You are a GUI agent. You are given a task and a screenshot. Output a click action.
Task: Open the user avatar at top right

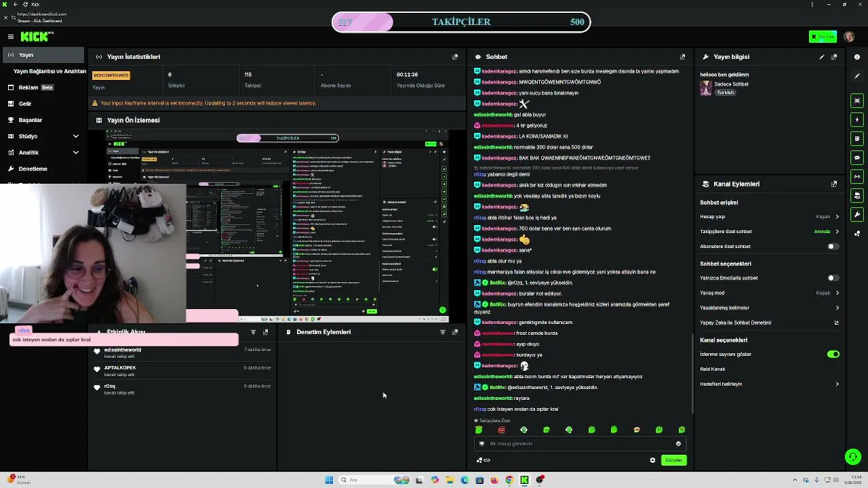[849, 37]
